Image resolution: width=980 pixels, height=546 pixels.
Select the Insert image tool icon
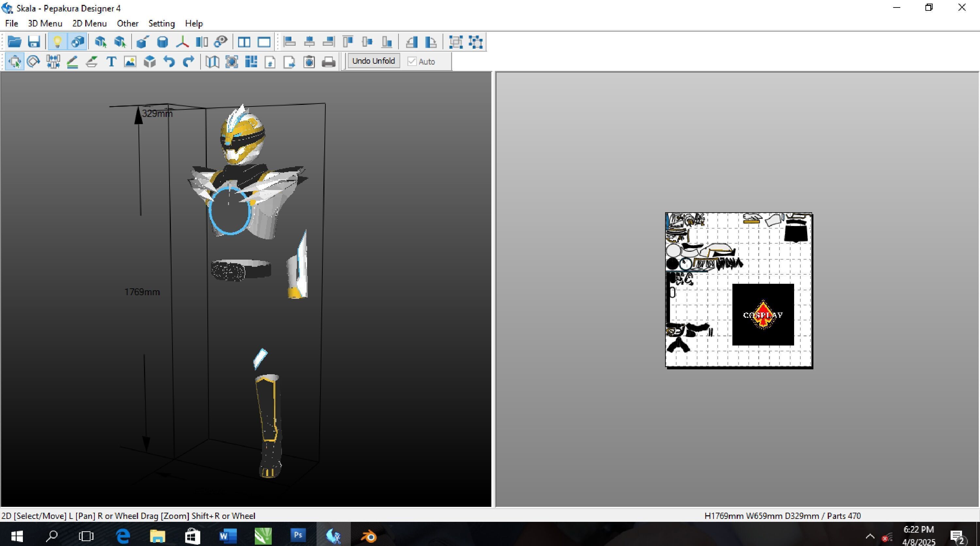point(130,62)
